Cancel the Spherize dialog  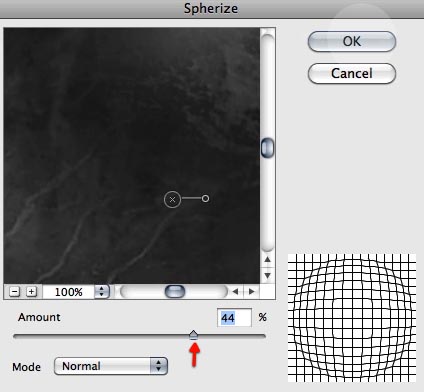tap(352, 73)
